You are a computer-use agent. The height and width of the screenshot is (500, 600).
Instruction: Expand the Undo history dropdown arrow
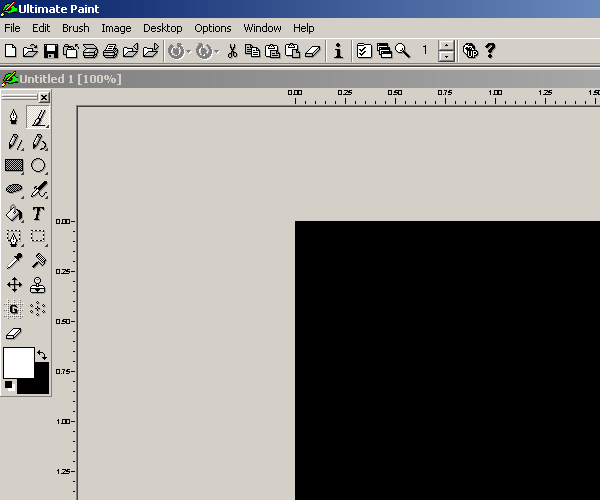189,51
